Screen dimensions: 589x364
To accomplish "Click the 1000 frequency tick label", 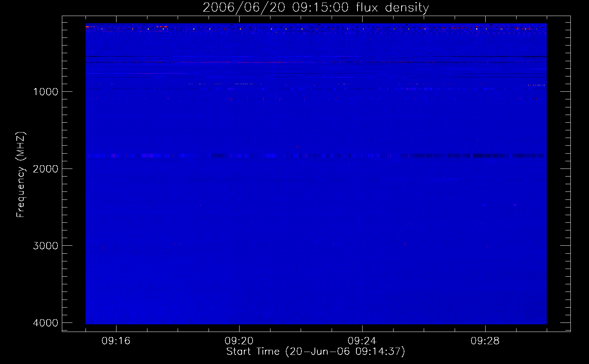I will [46, 92].
